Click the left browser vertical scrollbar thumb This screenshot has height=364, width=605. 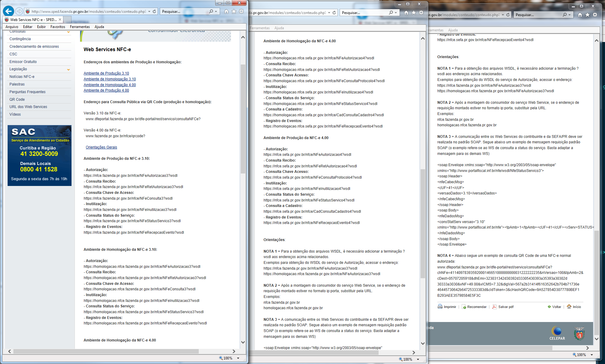243,119
